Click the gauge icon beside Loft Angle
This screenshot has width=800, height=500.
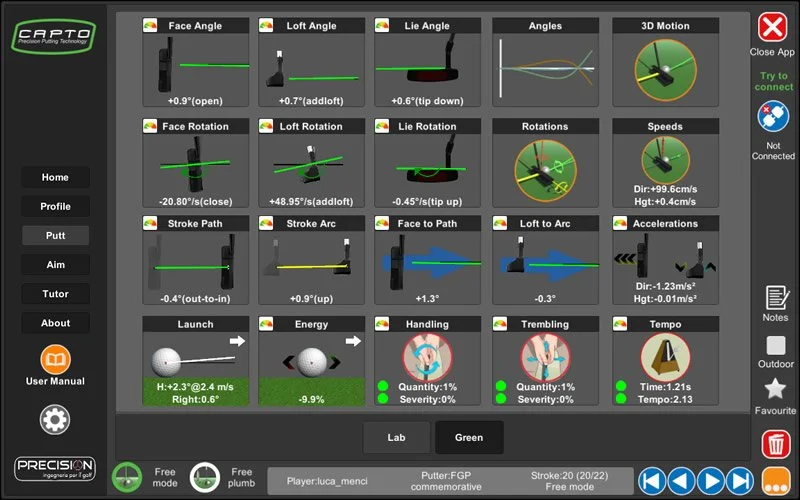pyautogui.click(x=266, y=26)
